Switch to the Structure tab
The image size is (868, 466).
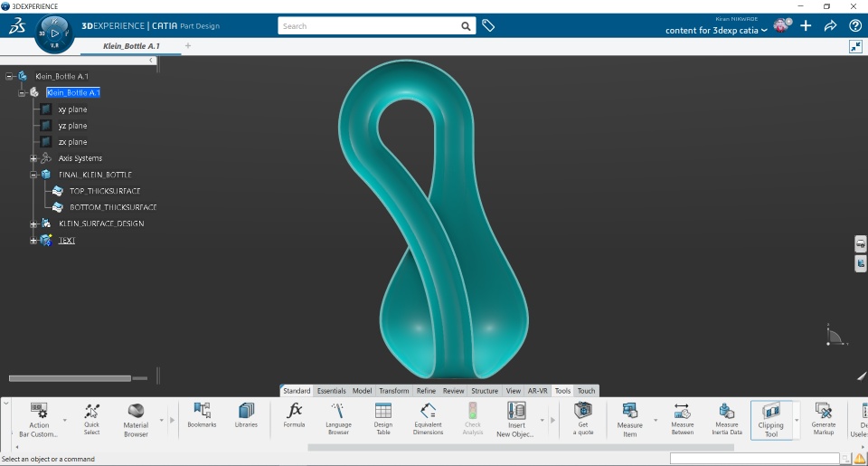485,391
